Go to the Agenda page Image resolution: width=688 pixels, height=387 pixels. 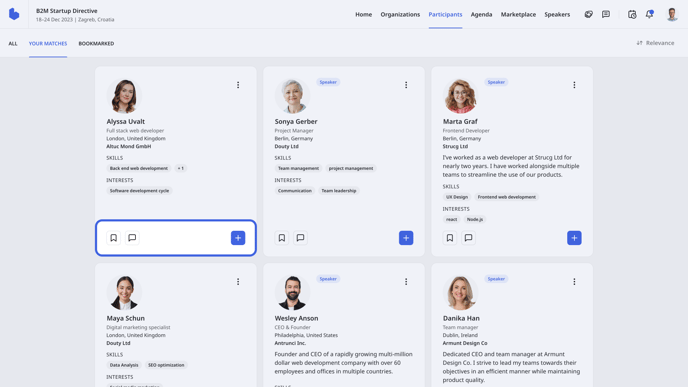pyautogui.click(x=481, y=14)
